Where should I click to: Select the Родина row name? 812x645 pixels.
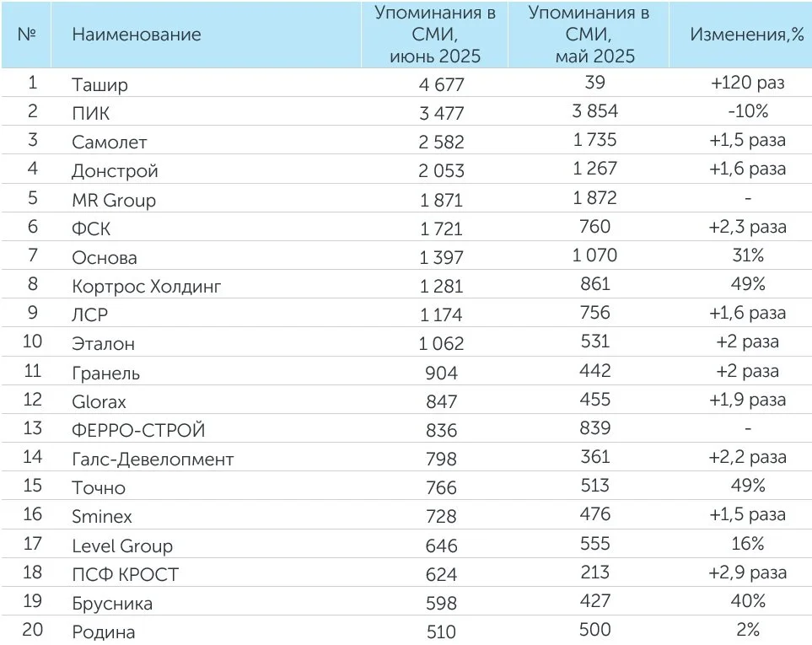[x=103, y=632]
